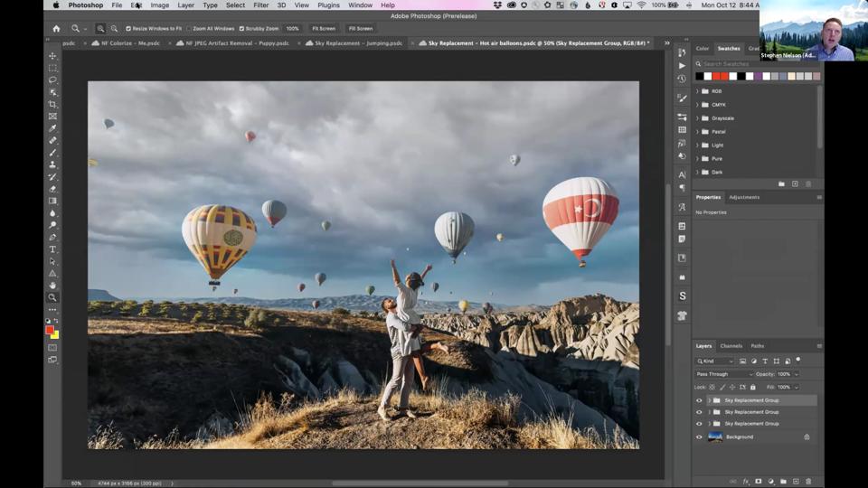Select the Move tool

52,56
